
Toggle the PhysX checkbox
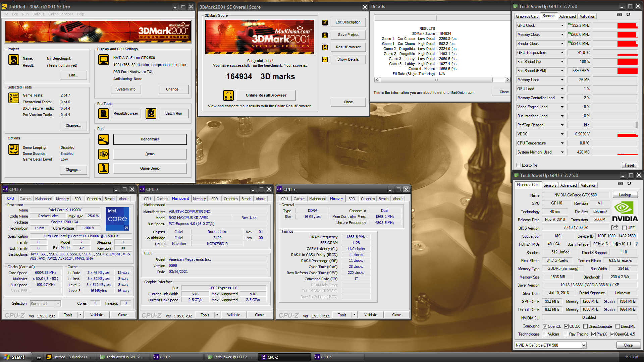(x=594, y=334)
